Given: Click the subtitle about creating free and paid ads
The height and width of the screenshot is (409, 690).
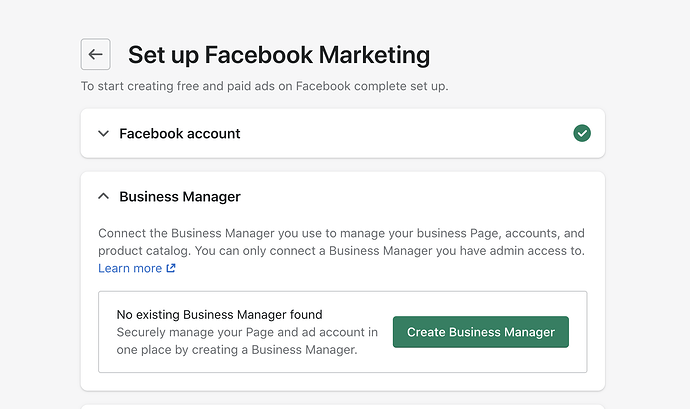Looking at the screenshot, I should (x=264, y=86).
